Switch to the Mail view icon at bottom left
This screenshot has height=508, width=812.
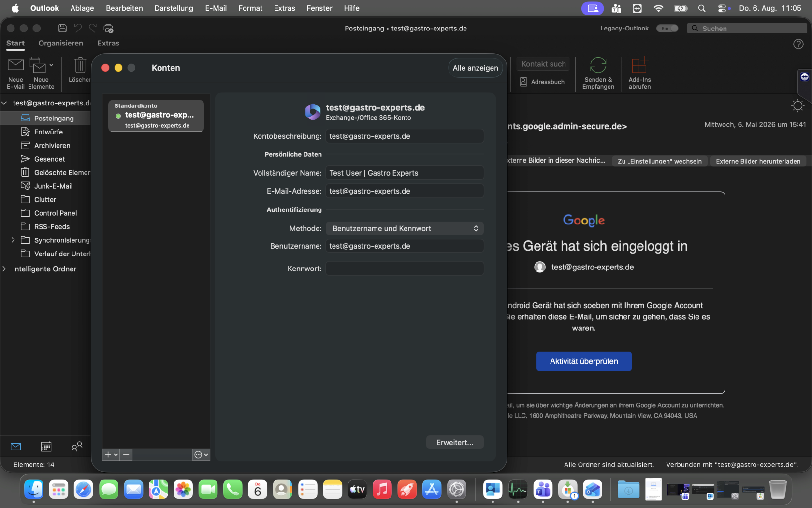[16, 447]
